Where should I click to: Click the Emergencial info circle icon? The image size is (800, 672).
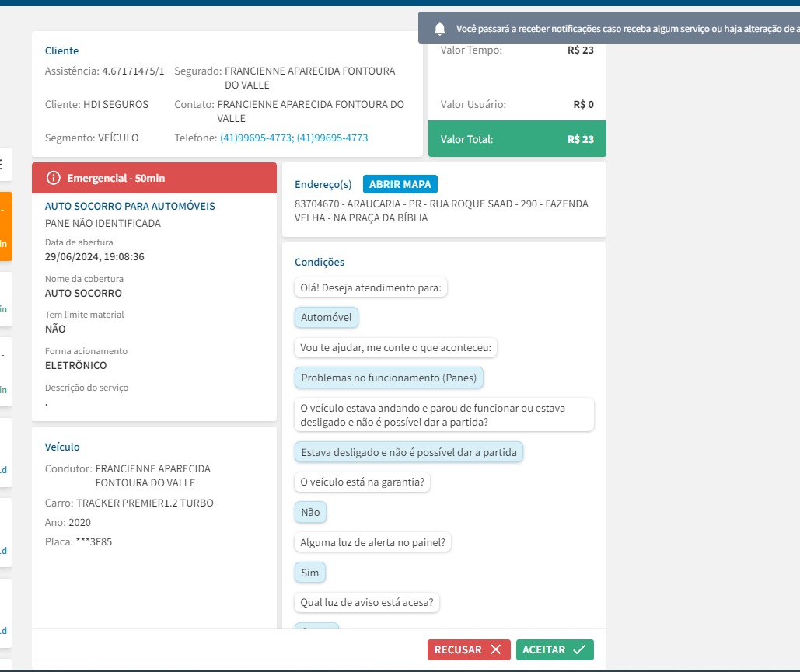click(53, 178)
